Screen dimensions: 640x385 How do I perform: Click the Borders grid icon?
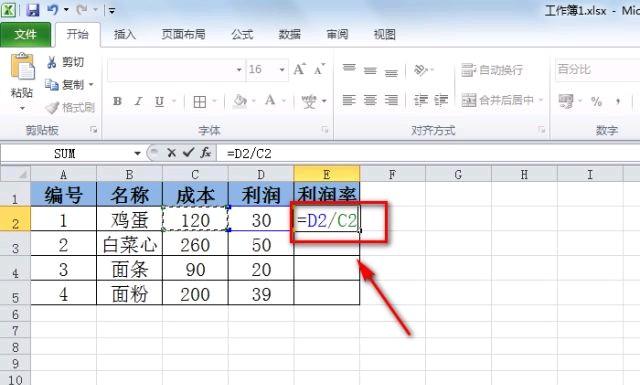[x=200, y=101]
